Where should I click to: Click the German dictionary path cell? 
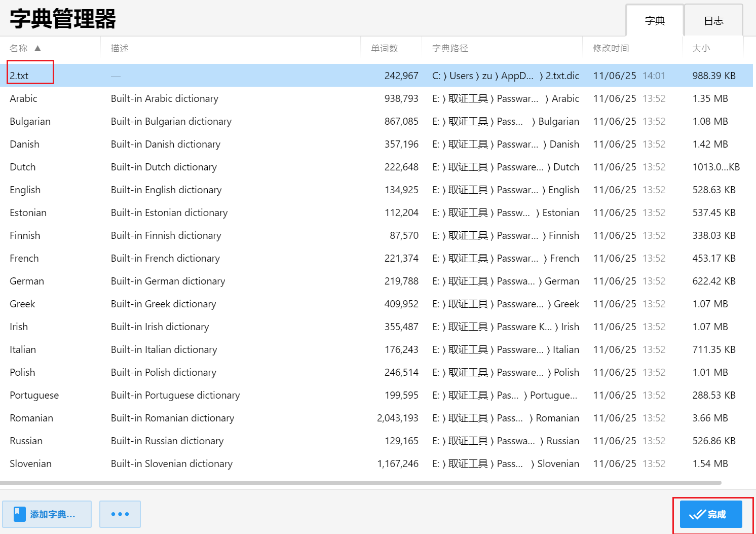pyautogui.click(x=505, y=281)
